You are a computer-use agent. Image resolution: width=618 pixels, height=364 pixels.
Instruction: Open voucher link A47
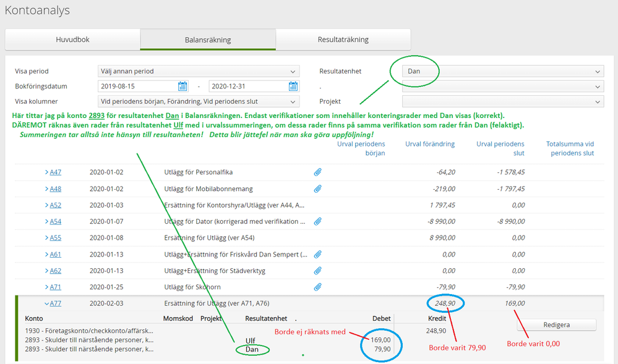(56, 172)
